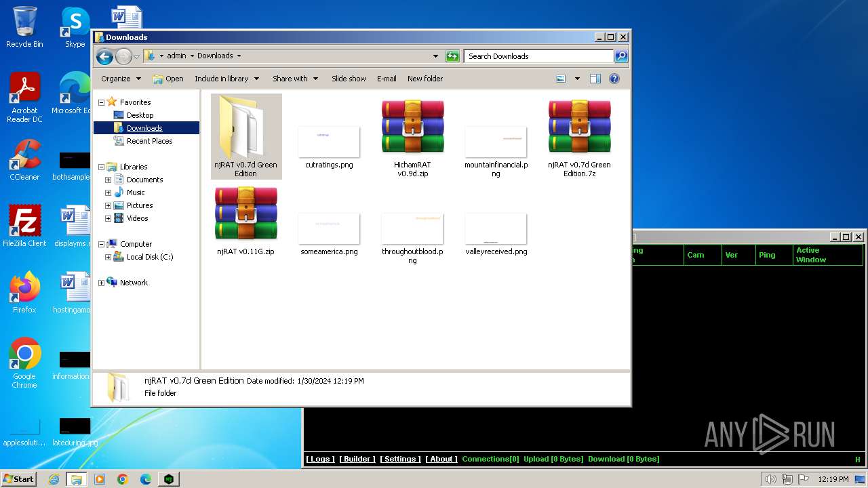868x488 pixels.
Task: Open the address bar history dropdown
Action: tap(435, 56)
